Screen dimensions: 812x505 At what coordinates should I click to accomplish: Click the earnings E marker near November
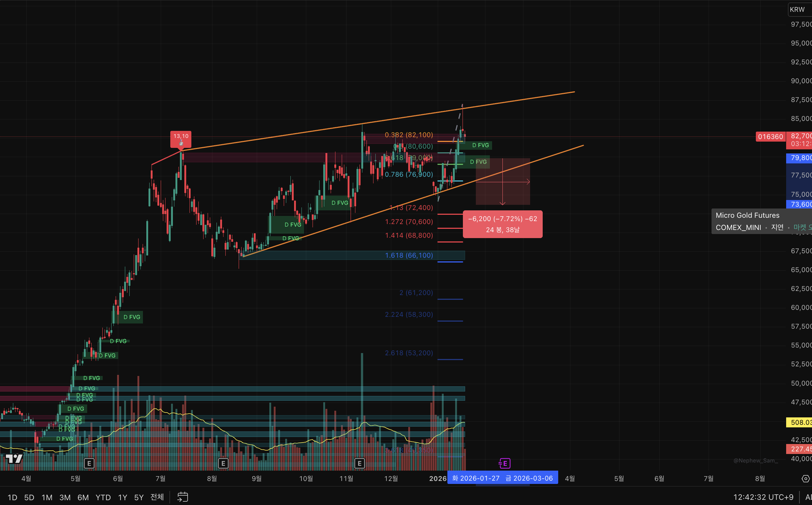point(359,463)
